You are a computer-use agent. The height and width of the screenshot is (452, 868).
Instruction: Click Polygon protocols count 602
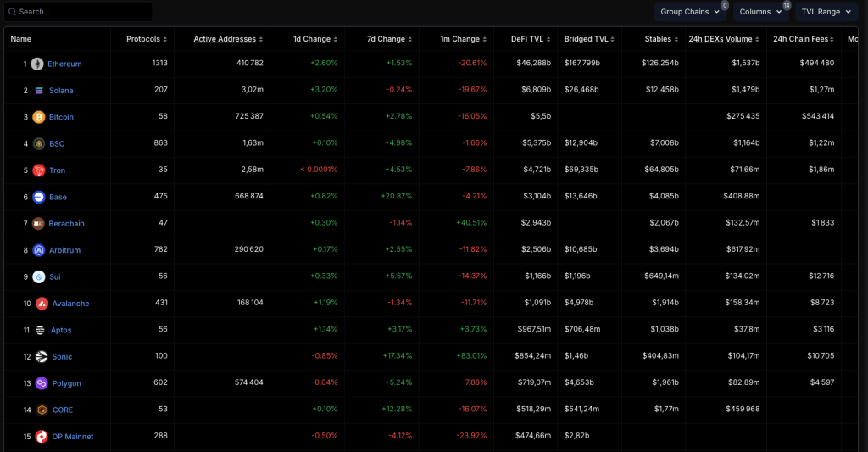click(160, 382)
